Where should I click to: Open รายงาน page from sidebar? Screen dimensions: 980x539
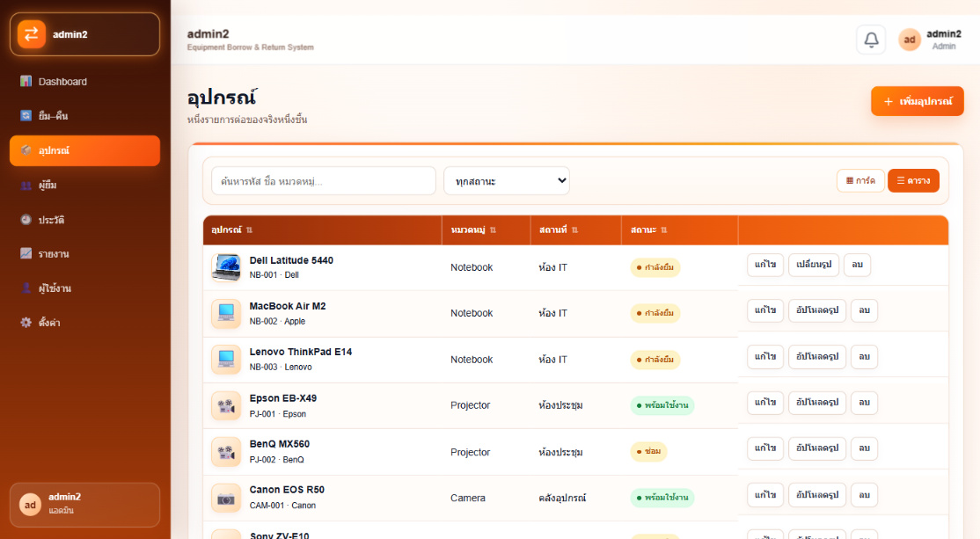click(x=85, y=253)
